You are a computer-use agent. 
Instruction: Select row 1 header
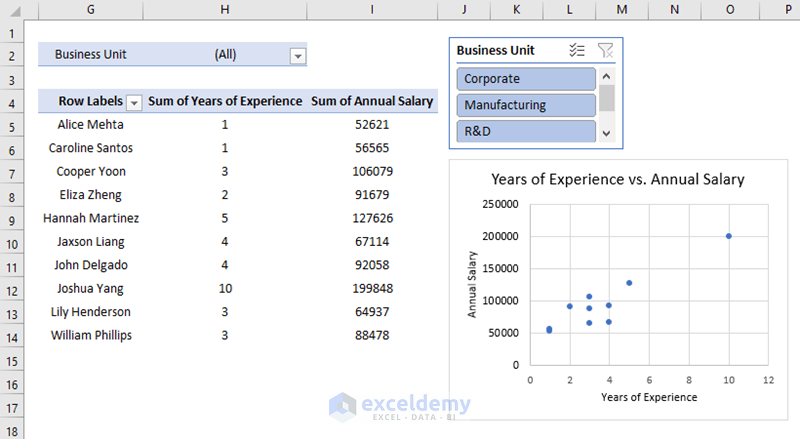tap(12, 34)
